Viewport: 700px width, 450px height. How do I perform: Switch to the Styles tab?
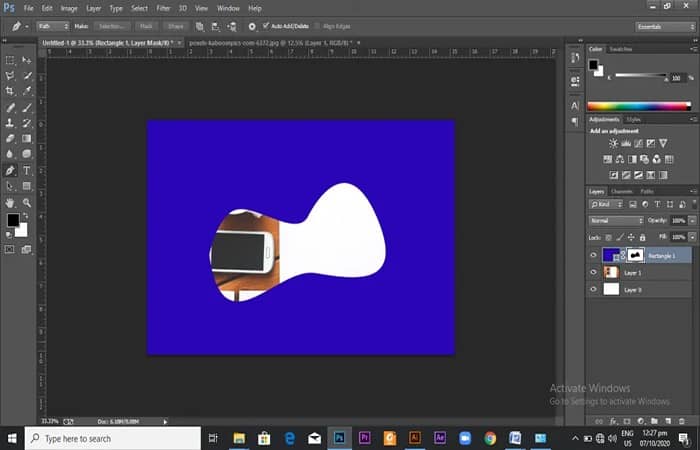coord(633,120)
